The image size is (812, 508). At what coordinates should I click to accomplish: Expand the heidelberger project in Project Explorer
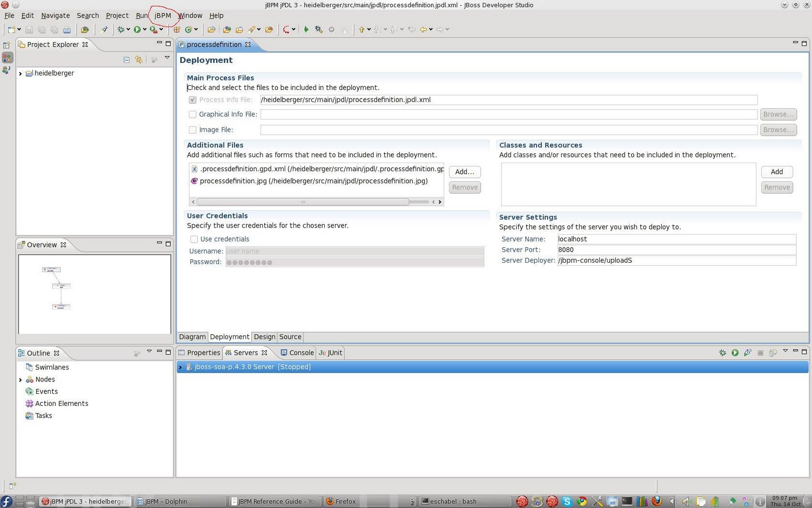click(x=20, y=73)
